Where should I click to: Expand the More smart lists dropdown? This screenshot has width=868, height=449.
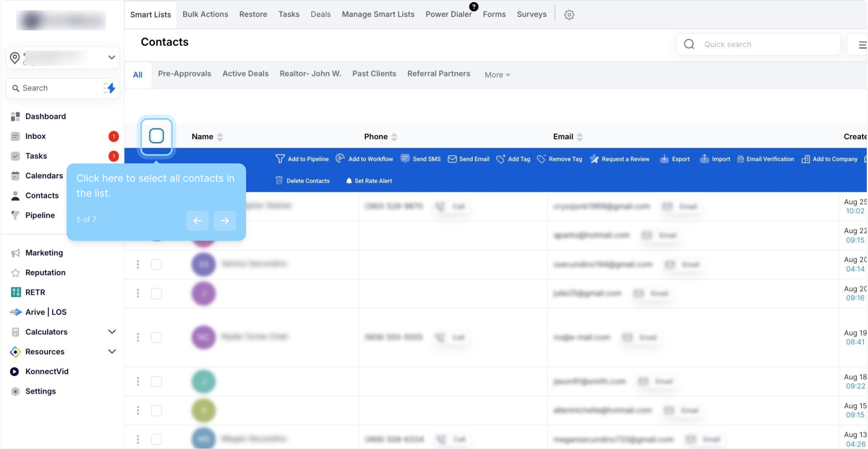point(497,75)
